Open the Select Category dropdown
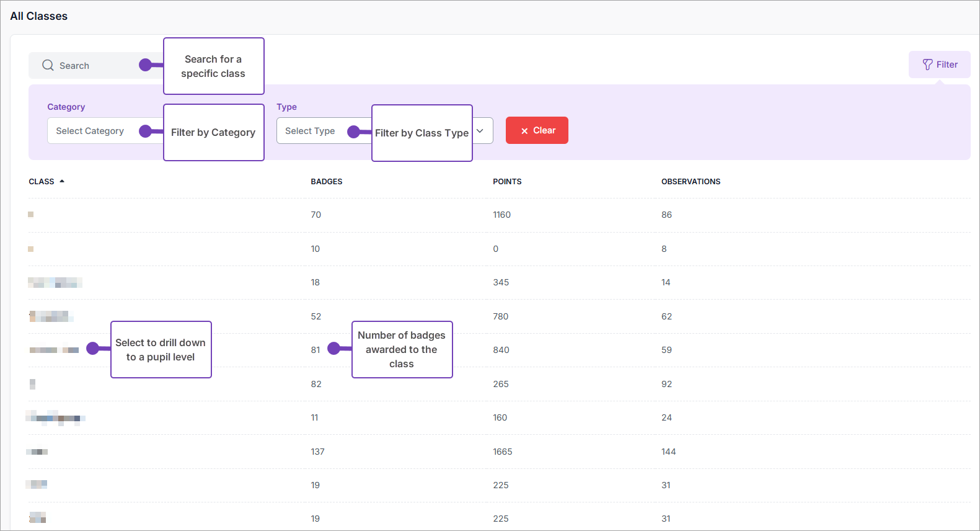The image size is (980, 531). (90, 131)
